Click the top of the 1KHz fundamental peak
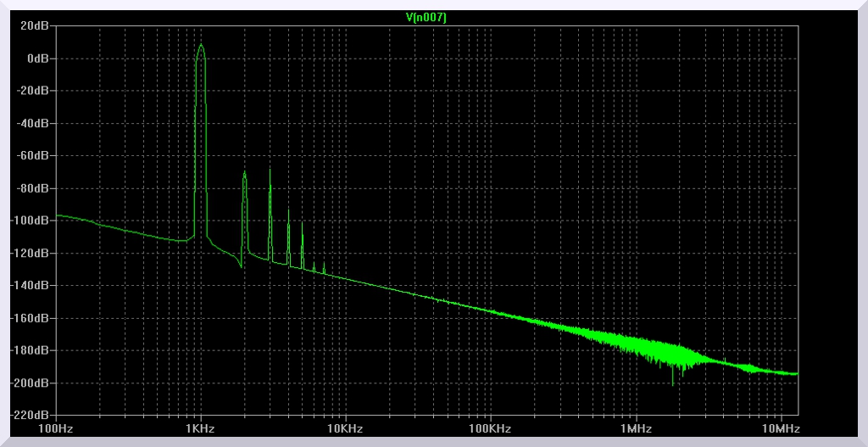Image resolution: width=868 pixels, height=447 pixels. point(201,45)
